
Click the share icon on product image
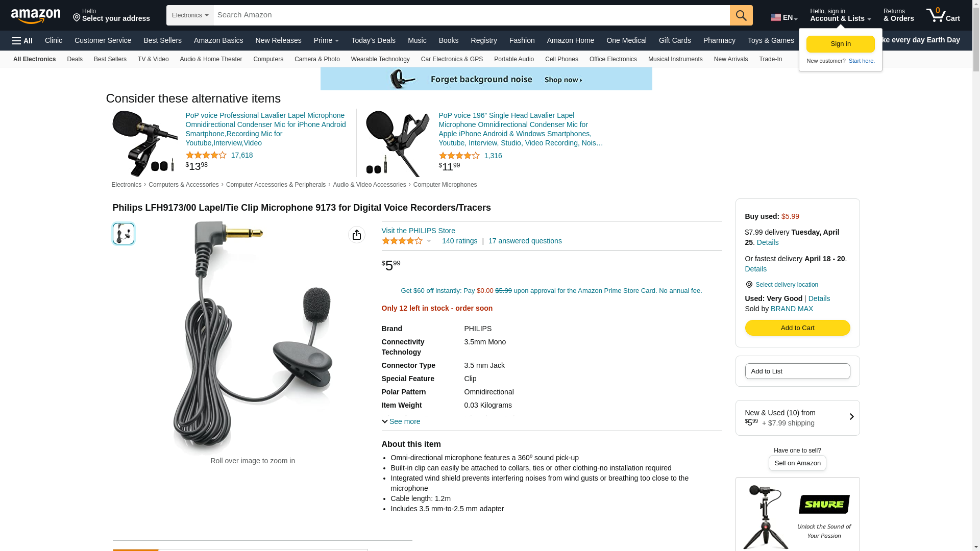click(357, 235)
